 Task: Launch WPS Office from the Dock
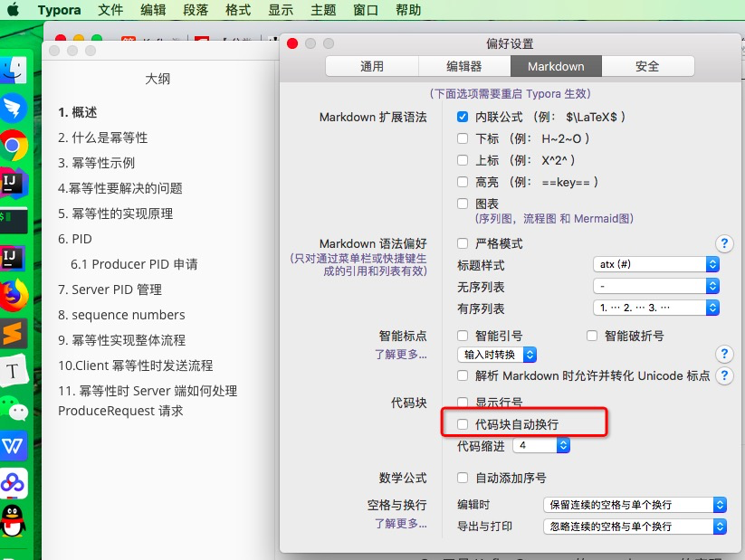pos(14,445)
